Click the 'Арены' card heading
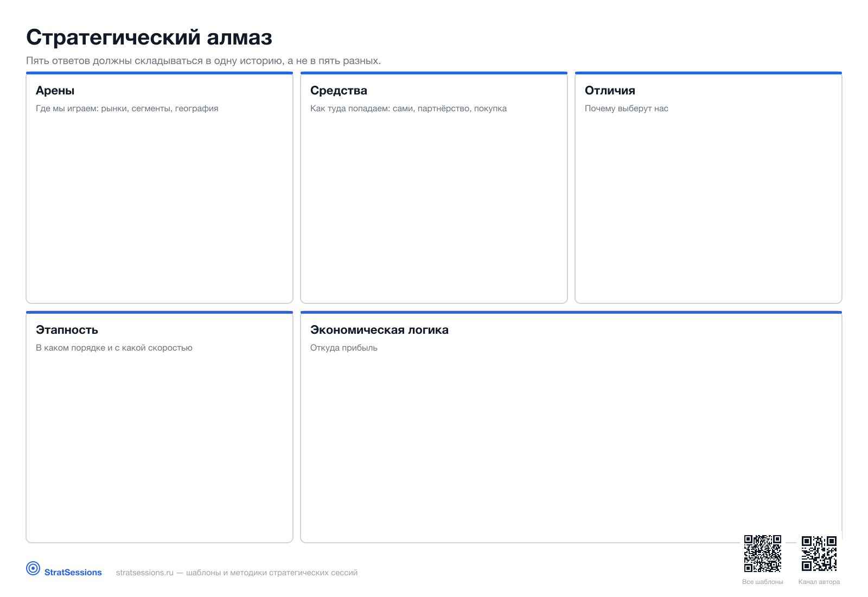 (x=55, y=91)
